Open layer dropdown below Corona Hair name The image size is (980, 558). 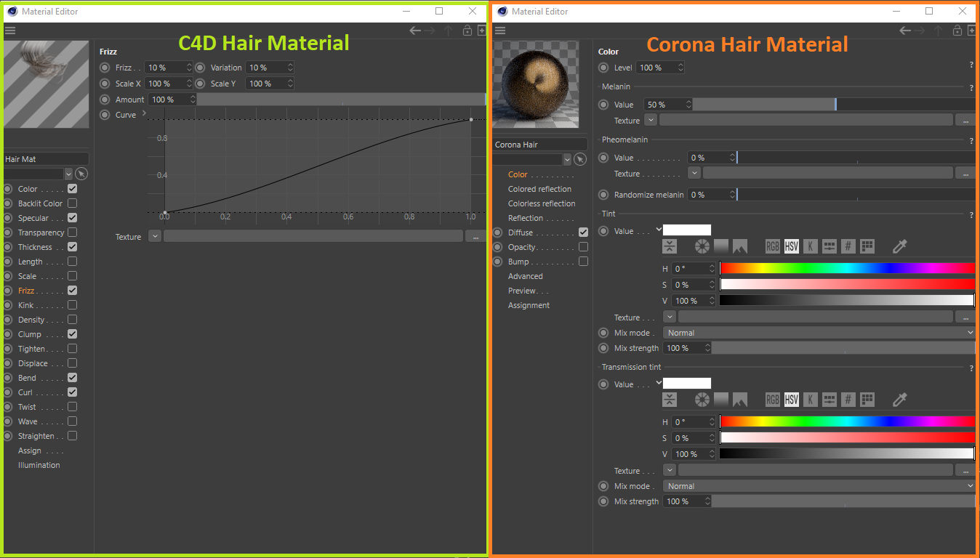(568, 159)
